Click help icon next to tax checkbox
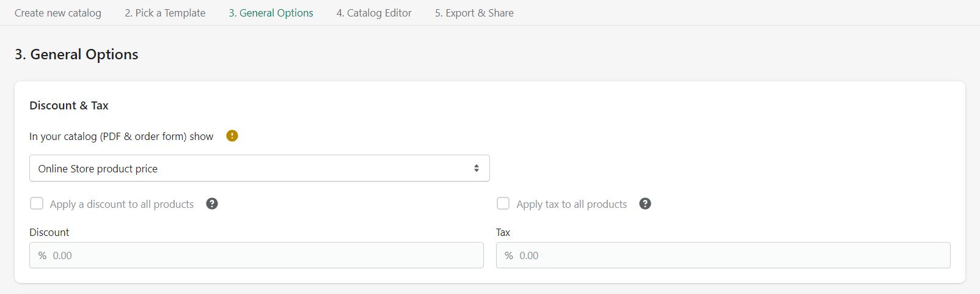 point(645,204)
